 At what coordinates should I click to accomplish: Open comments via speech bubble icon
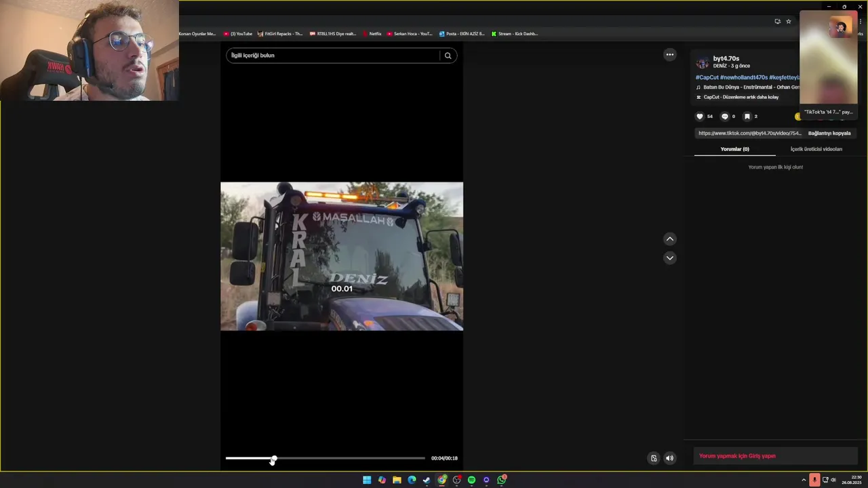724,117
